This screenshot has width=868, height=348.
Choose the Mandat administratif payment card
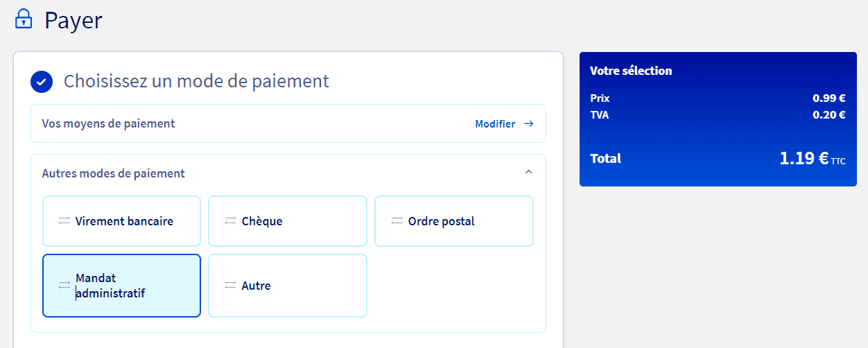[x=121, y=286]
